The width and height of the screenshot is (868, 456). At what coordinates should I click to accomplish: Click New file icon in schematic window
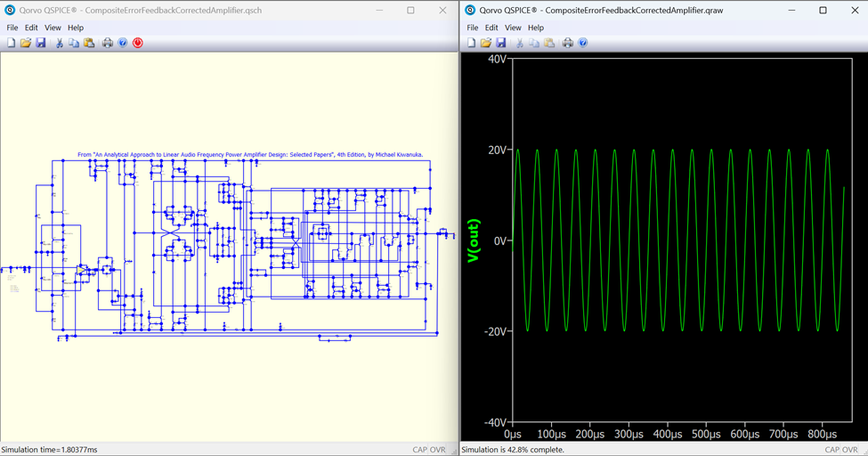(x=12, y=43)
